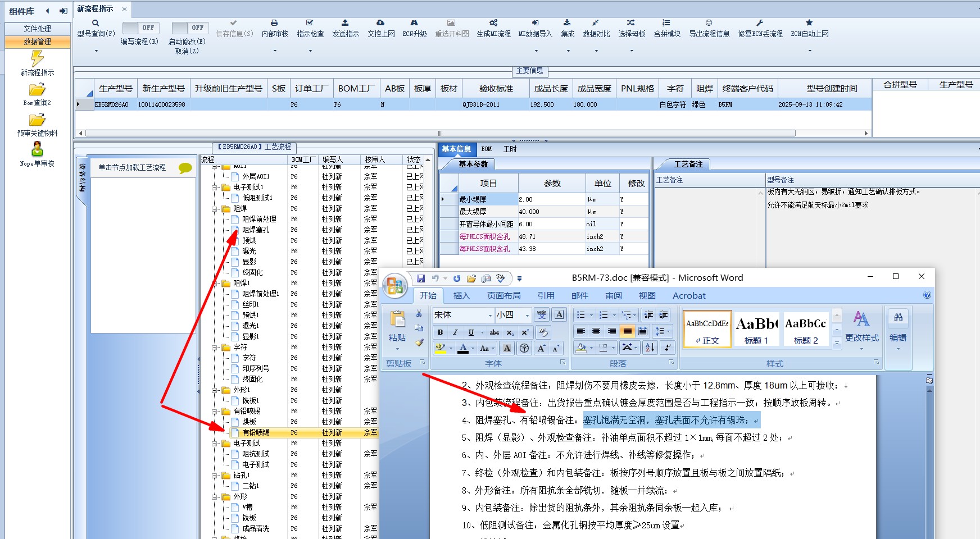Click the Word Office button orb
980x539 pixels.
point(395,286)
